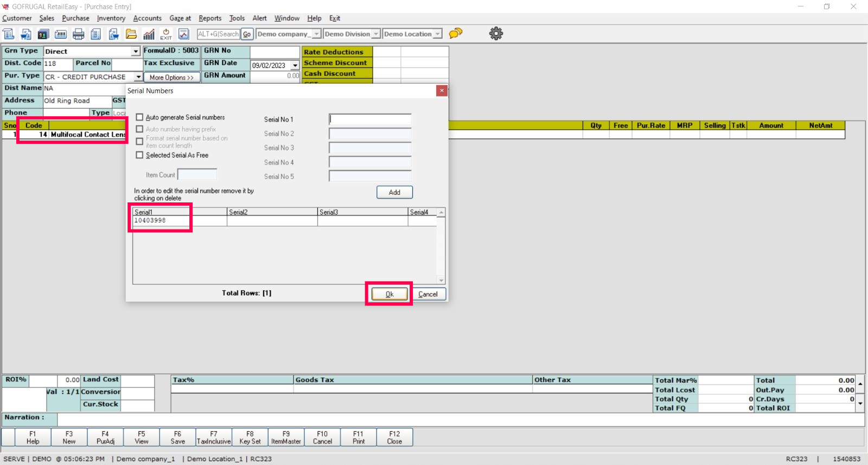The image size is (868, 465).
Task: Click the printer toolbar icon
Action: point(79,34)
